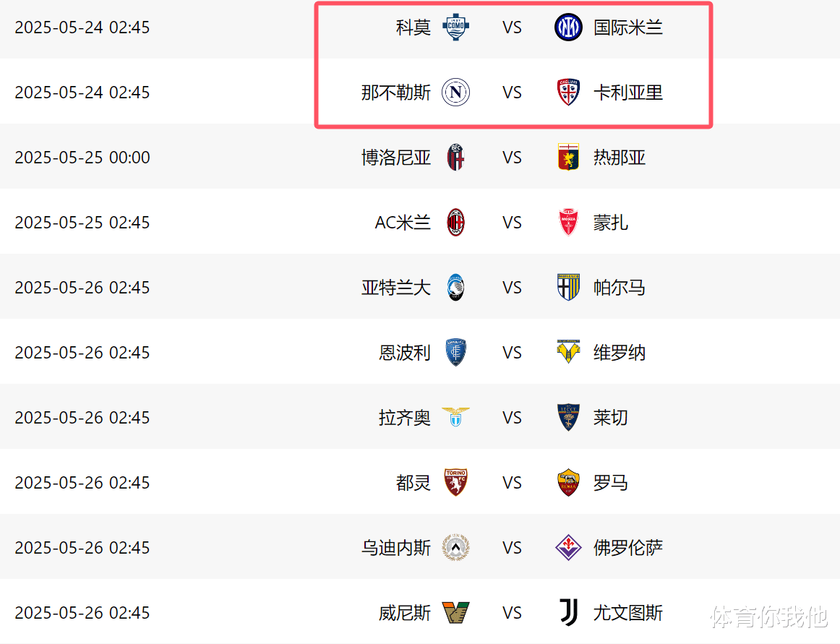Click the 2025-05-25 00:00 match time
840x644 pixels.
coord(82,158)
